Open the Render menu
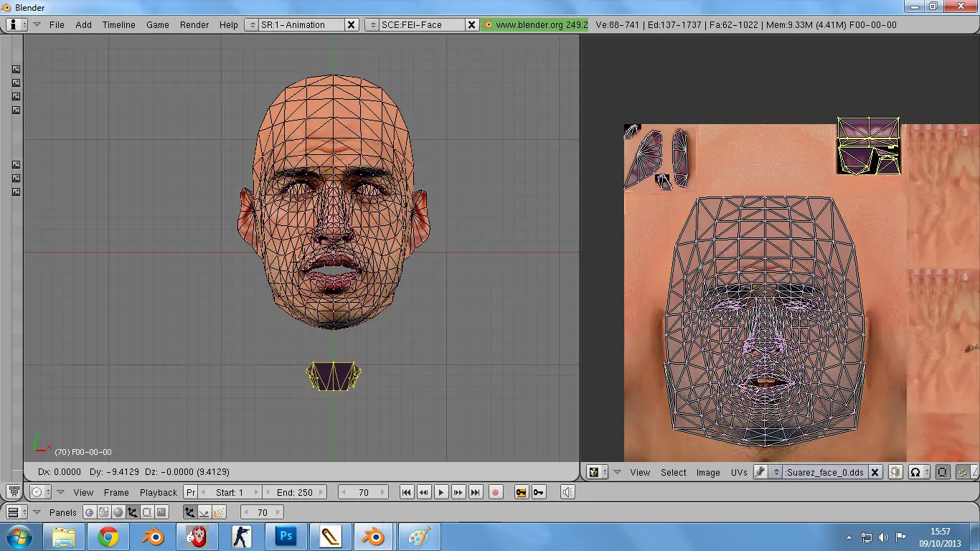980x551 pixels. pyautogui.click(x=194, y=24)
